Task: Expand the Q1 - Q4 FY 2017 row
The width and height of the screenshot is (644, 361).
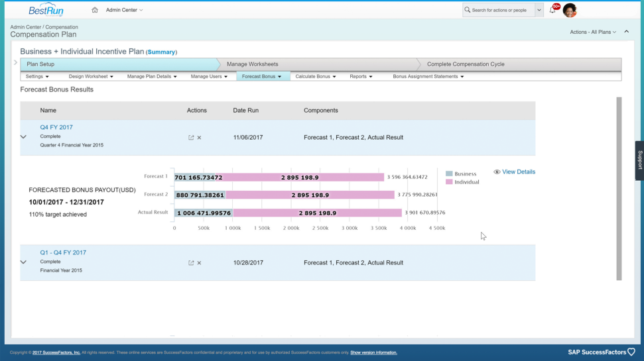Action: (23, 262)
